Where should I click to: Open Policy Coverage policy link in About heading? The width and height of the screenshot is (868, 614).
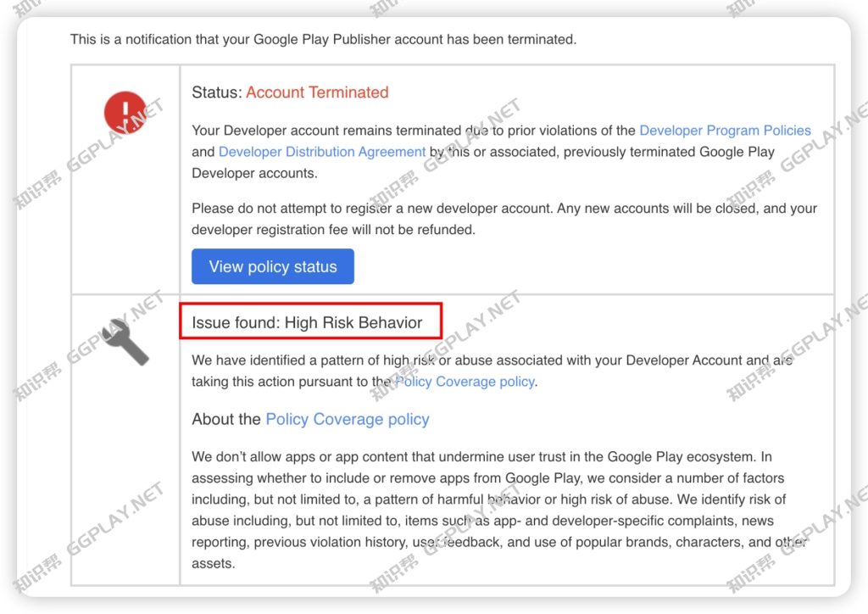click(x=347, y=419)
